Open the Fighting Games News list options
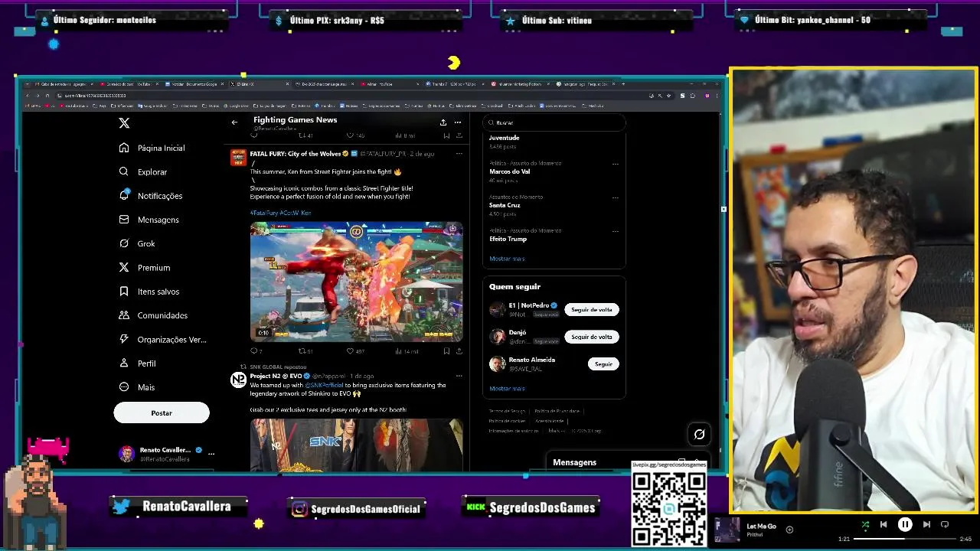 [457, 122]
